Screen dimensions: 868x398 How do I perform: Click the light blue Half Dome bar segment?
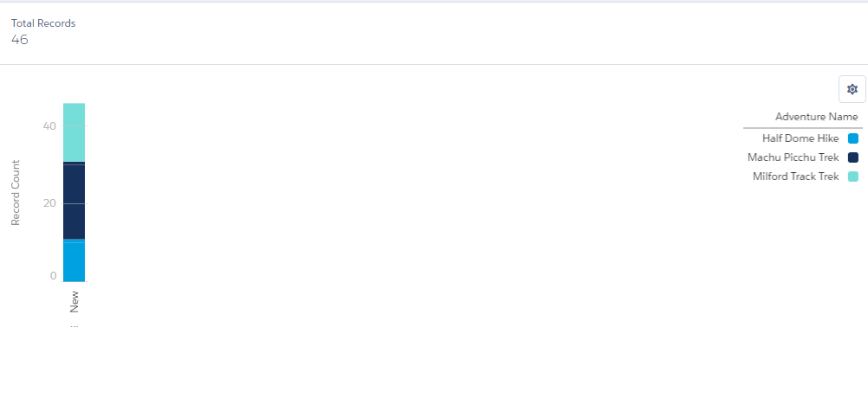pos(74,262)
